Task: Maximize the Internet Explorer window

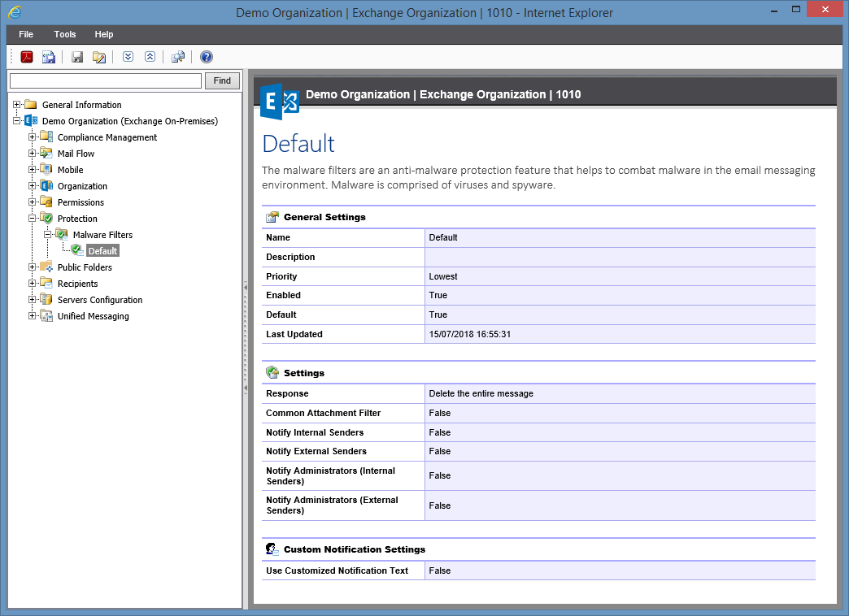Action: [x=796, y=10]
